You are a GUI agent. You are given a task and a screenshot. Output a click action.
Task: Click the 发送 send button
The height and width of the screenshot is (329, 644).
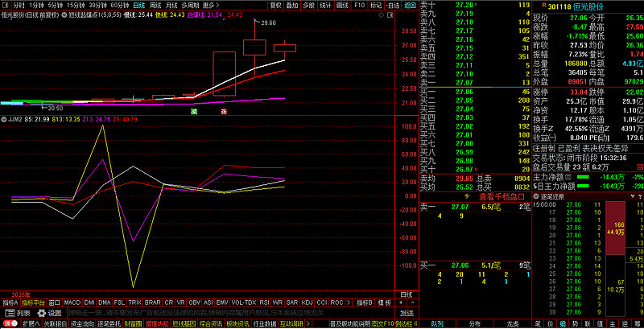point(407,314)
